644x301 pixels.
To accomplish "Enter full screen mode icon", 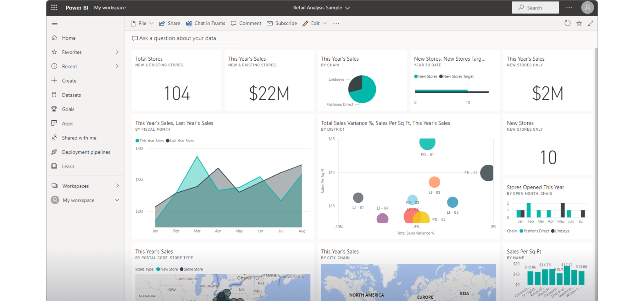I will tap(590, 23).
